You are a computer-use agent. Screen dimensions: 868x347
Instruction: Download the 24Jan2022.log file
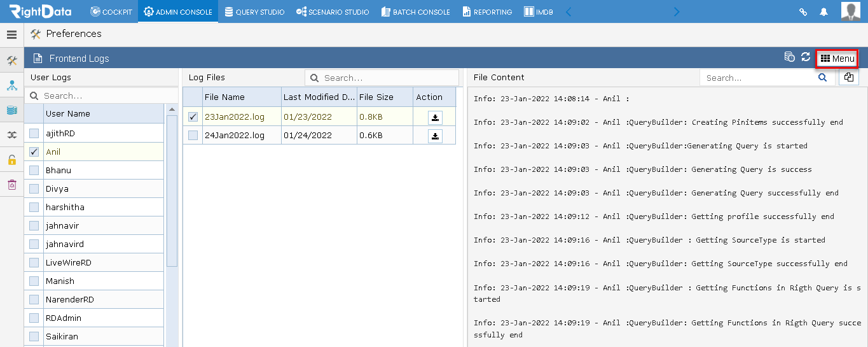435,136
